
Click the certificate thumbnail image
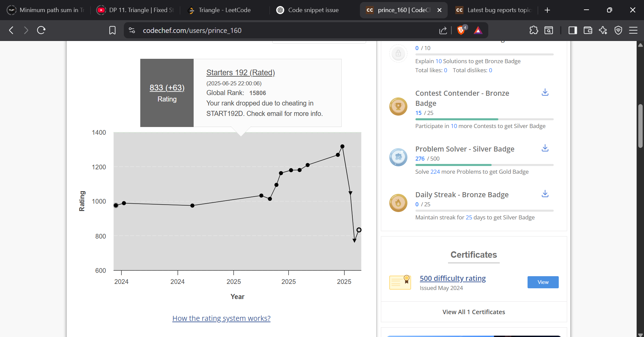[400, 282]
